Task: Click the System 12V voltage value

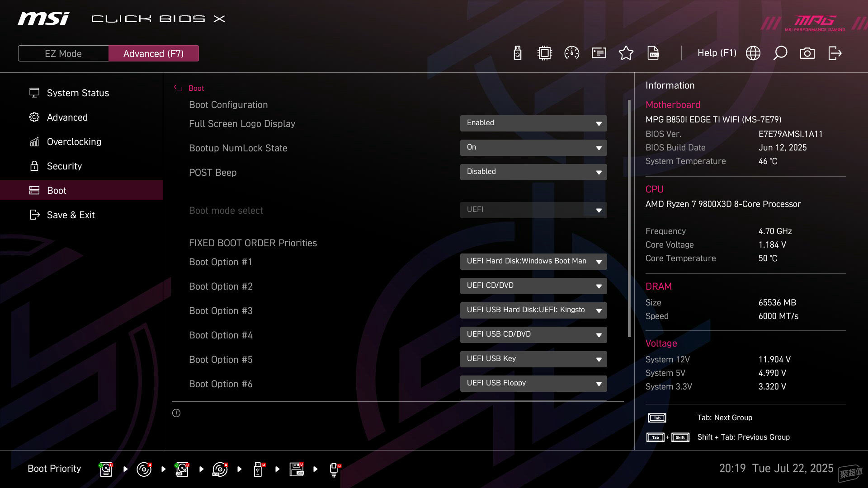Action: click(x=774, y=360)
